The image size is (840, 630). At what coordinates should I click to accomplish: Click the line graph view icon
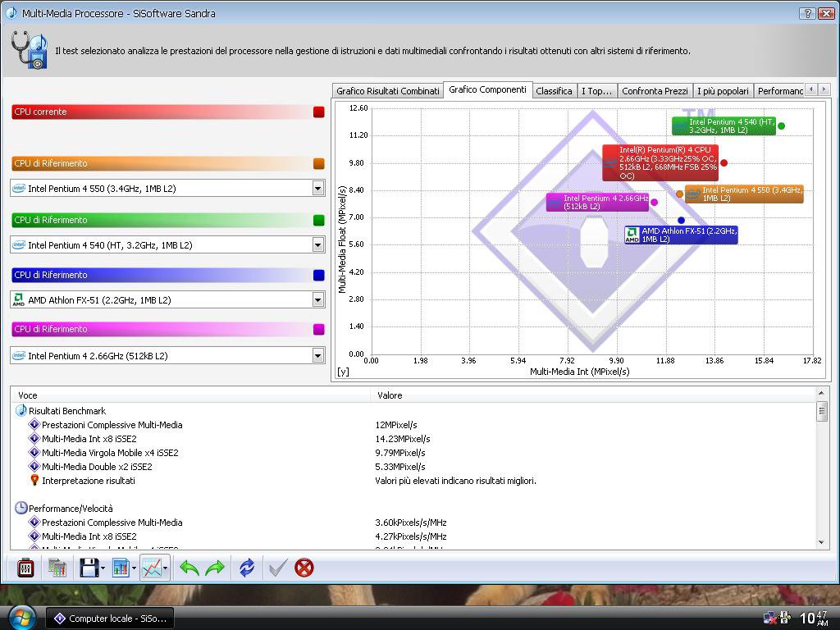tap(150, 567)
